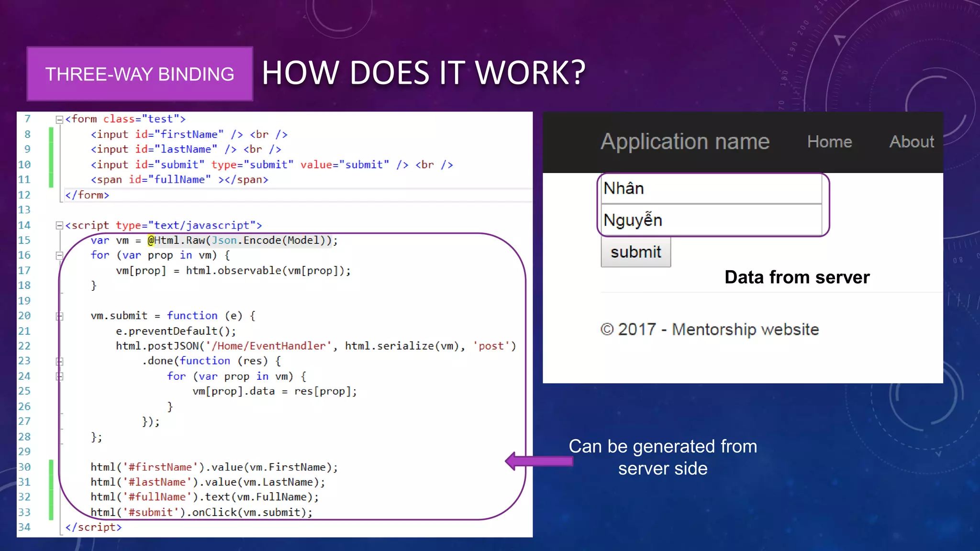
Task: Click the '</script>' closing tag
Action: coord(93,527)
